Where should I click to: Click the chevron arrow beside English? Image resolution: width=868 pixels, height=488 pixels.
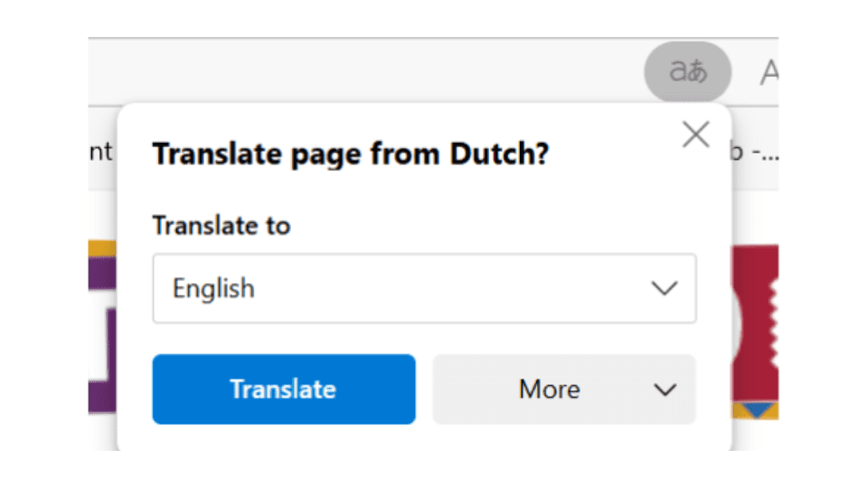click(x=665, y=288)
